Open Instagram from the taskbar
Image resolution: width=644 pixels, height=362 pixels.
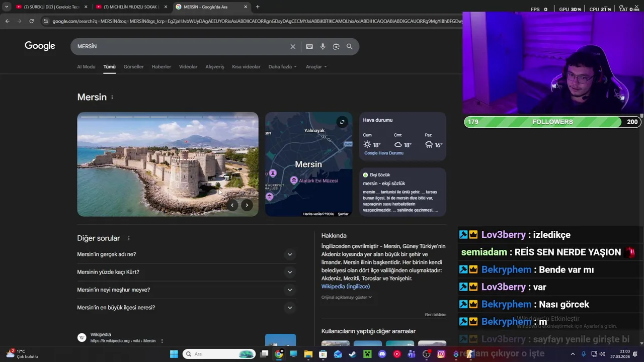441,354
